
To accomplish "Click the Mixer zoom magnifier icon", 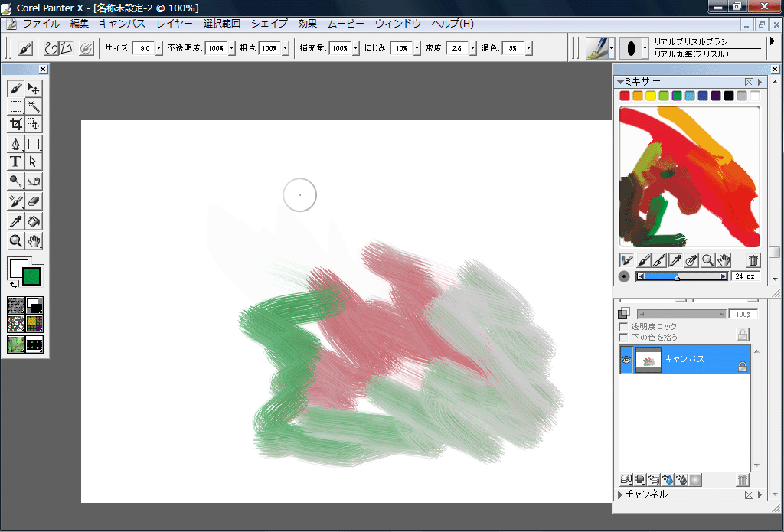I will point(707,260).
